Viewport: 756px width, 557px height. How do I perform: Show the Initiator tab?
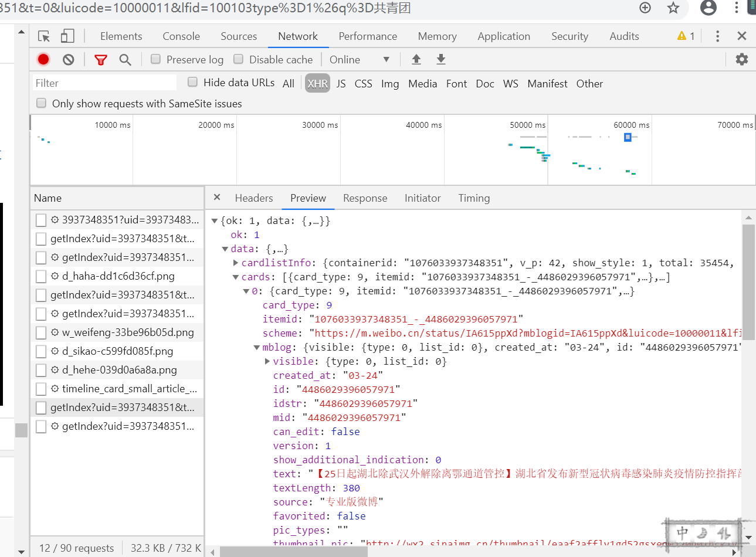(422, 198)
